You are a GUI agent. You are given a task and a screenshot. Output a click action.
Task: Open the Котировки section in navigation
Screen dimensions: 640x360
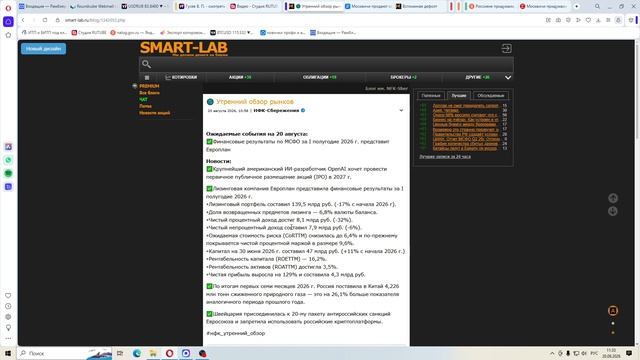[181, 77]
